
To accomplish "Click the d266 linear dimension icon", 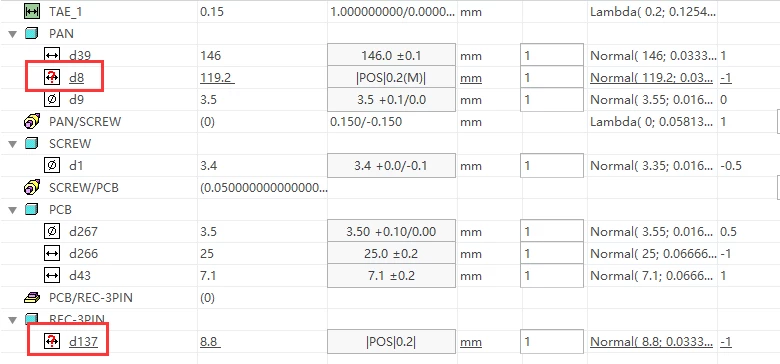I will point(52,254).
